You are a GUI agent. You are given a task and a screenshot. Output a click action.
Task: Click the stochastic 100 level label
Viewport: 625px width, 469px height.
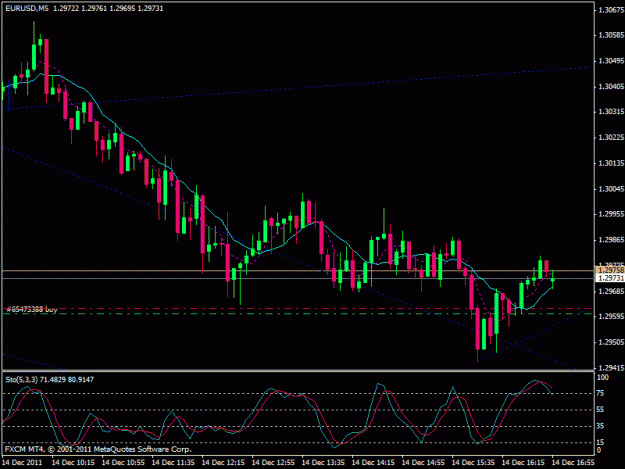(603, 377)
